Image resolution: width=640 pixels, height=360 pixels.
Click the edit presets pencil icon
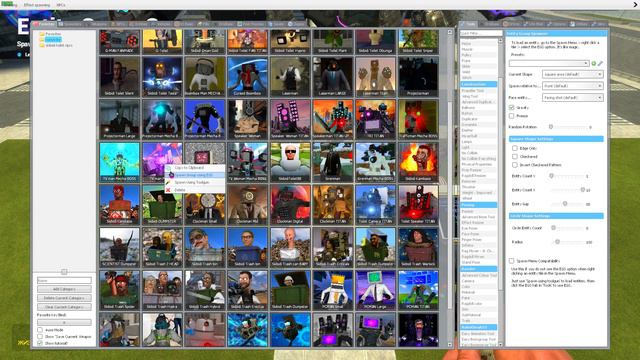coord(600,63)
